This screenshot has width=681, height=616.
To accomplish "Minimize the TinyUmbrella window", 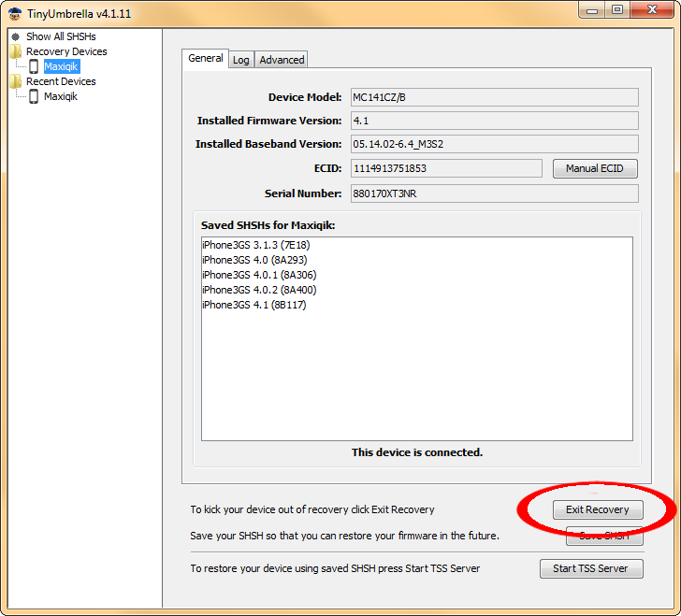I will 592,10.
